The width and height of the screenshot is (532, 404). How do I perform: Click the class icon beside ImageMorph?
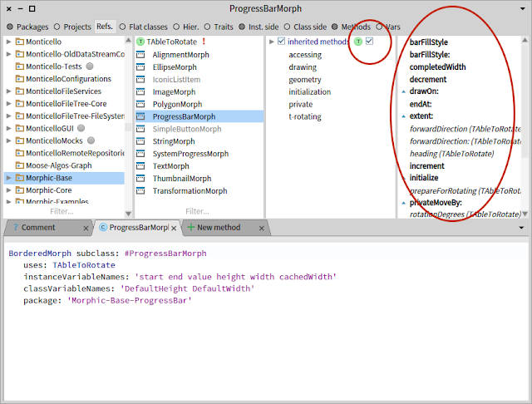pos(140,92)
